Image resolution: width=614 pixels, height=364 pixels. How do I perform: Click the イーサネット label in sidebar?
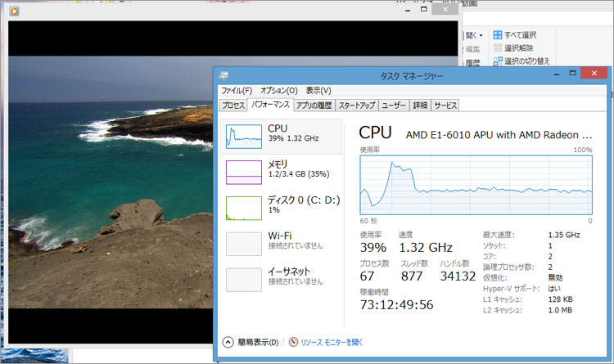(x=289, y=272)
